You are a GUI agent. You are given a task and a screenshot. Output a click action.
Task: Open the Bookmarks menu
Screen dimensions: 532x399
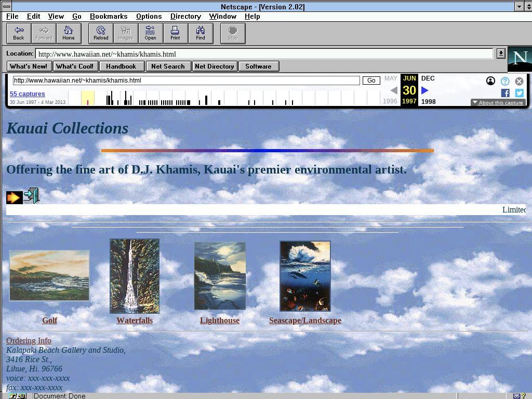pos(109,16)
